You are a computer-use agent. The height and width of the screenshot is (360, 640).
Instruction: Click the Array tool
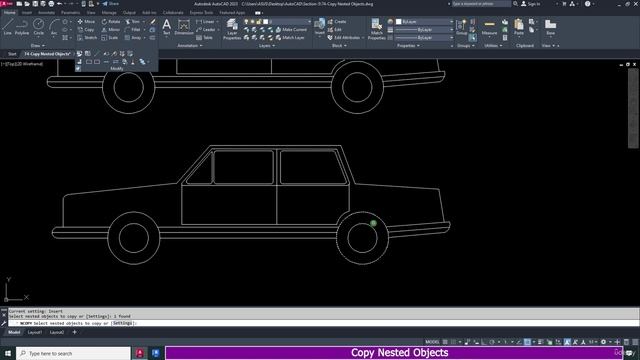(x=133, y=38)
